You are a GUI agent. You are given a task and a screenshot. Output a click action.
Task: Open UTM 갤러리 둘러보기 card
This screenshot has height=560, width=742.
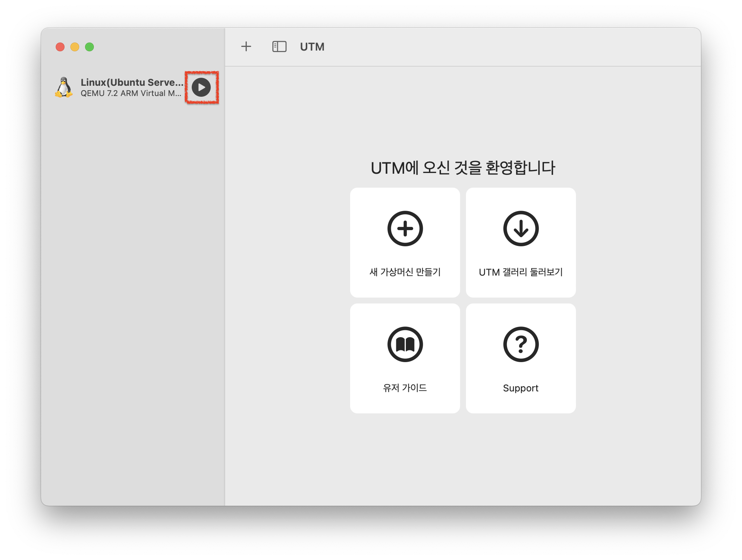521,243
